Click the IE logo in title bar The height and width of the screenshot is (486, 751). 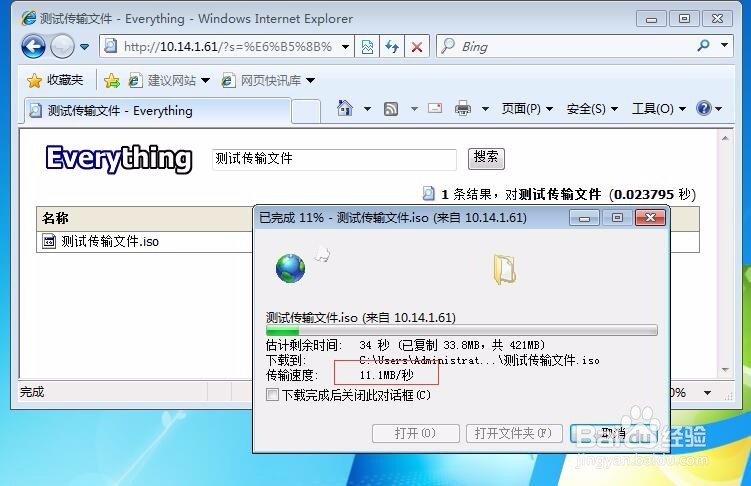(x=29, y=18)
